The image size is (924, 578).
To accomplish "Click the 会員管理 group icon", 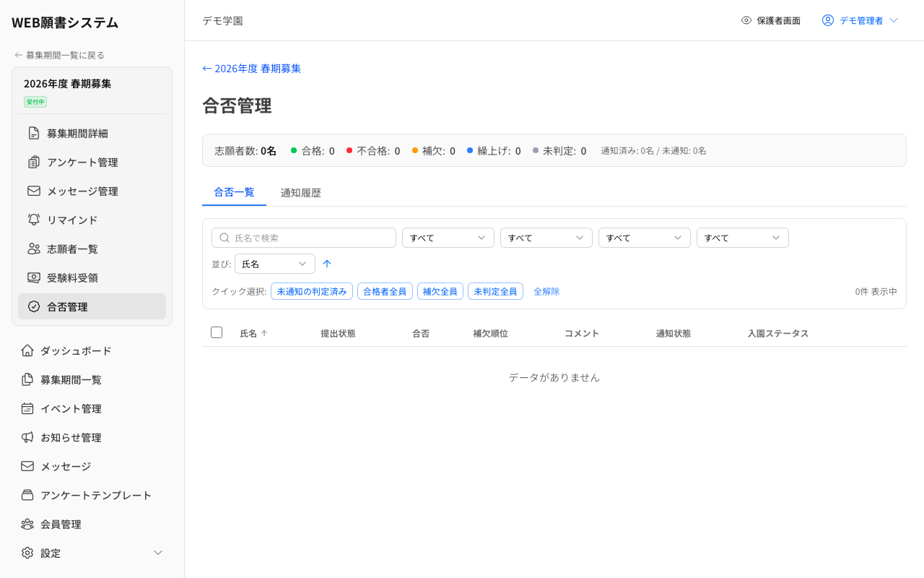I will pyautogui.click(x=27, y=524).
